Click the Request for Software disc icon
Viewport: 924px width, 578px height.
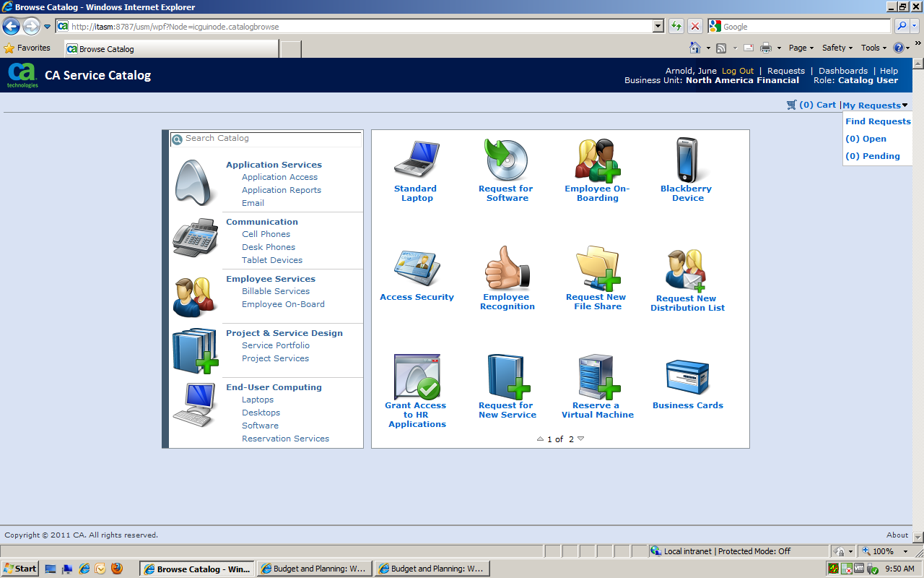[x=506, y=160]
